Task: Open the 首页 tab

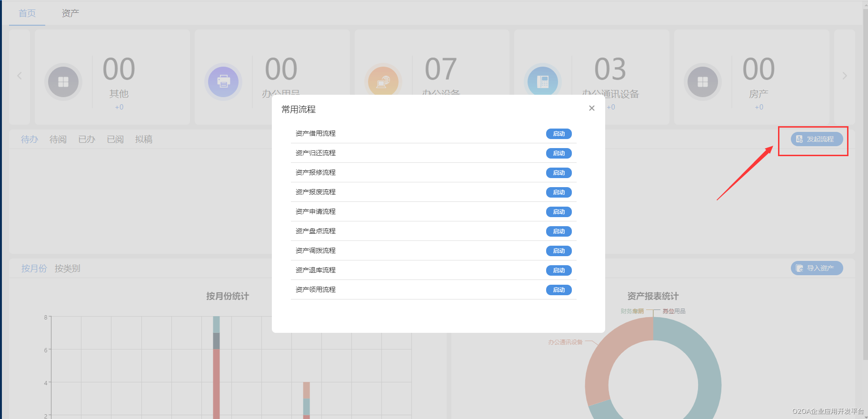Action: coord(27,13)
